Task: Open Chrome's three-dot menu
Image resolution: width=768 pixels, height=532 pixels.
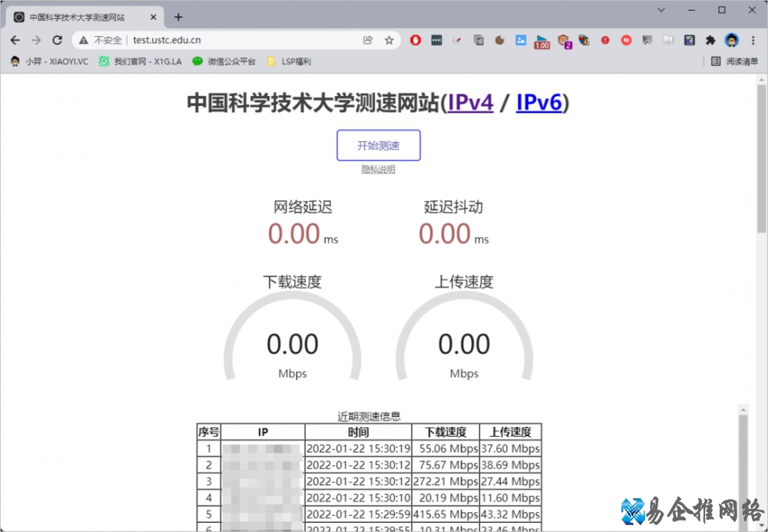Action: [x=753, y=40]
